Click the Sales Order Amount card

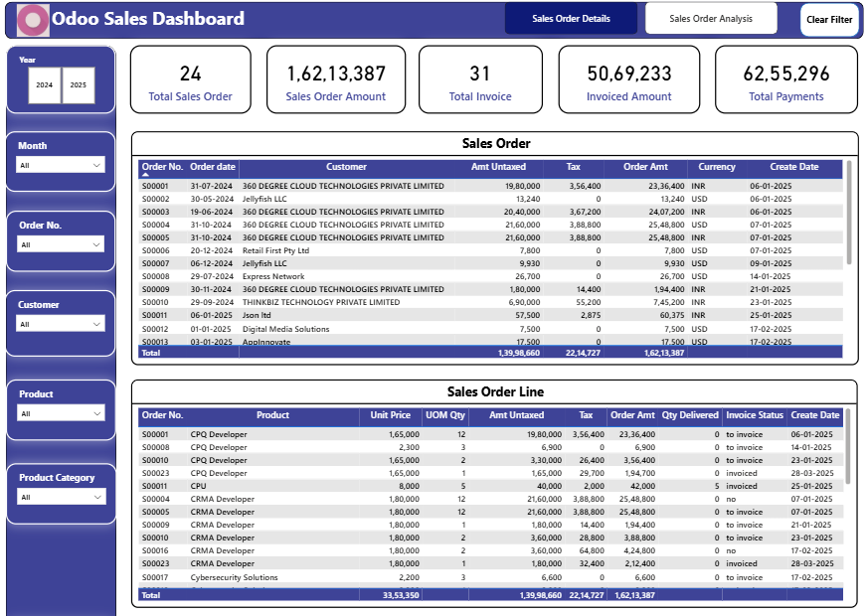click(x=336, y=79)
